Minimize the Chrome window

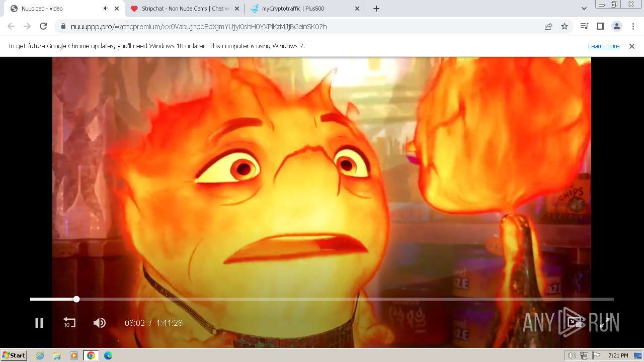[602, 5]
